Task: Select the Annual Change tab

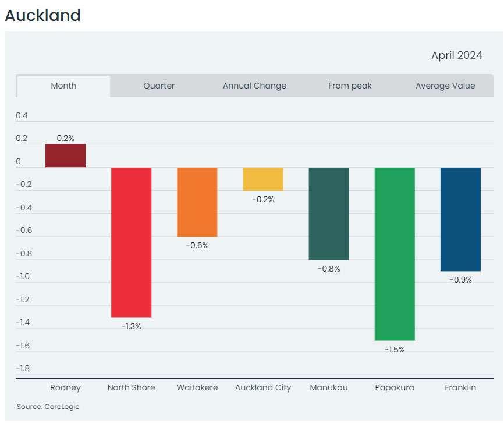Action: coord(254,86)
